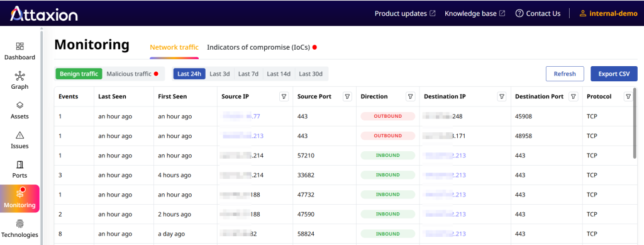Click the Contact Us link
The width and height of the screenshot is (644, 245).
pos(538,14)
